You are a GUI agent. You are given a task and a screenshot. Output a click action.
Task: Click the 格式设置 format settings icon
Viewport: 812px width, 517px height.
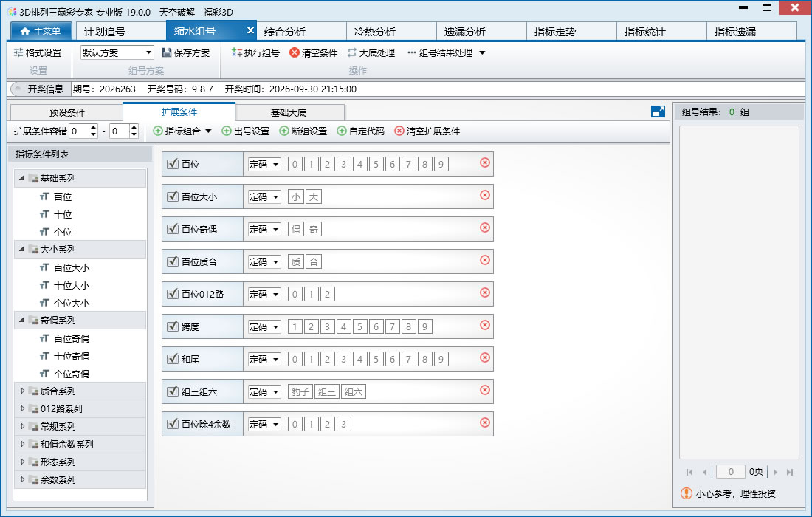18,53
